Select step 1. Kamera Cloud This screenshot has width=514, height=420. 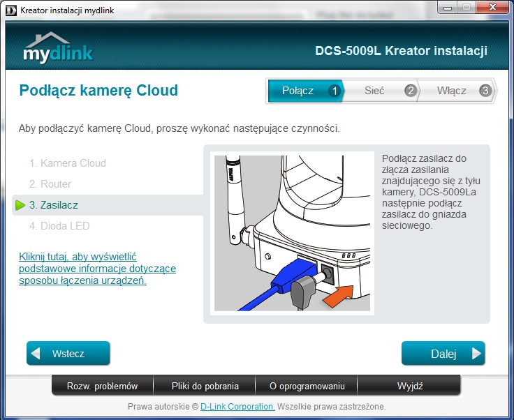point(68,163)
